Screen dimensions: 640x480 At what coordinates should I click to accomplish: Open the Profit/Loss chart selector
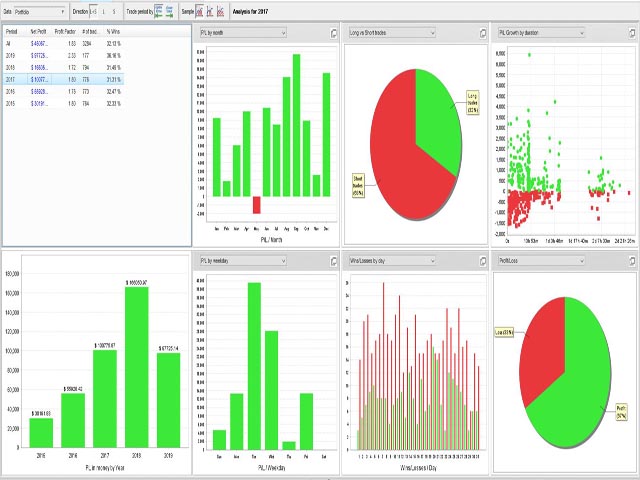541,260
